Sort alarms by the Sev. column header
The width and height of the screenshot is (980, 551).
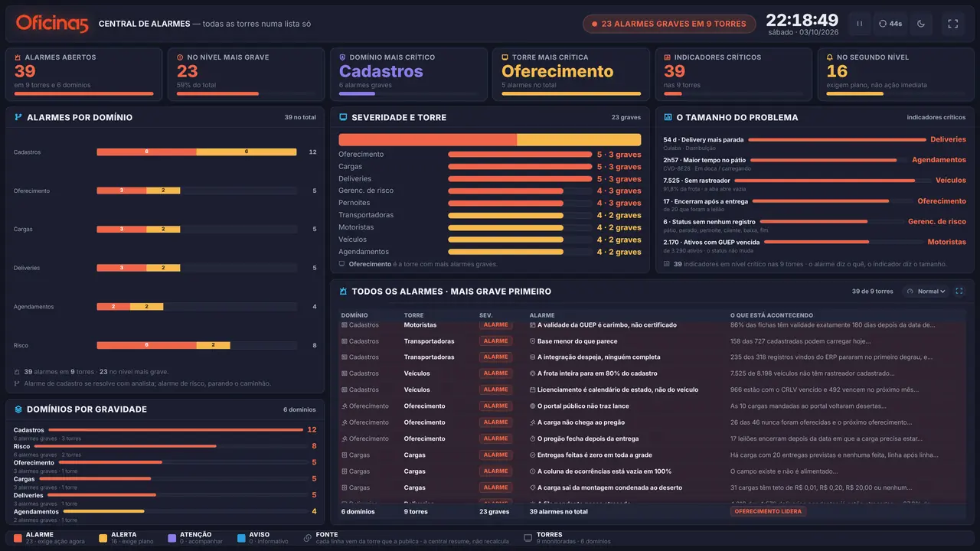click(x=486, y=315)
